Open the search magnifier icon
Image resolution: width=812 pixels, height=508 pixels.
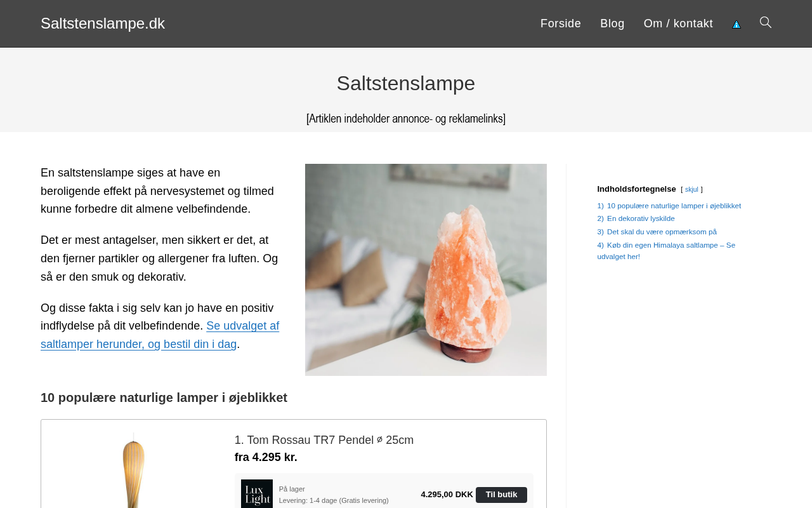[x=766, y=23]
